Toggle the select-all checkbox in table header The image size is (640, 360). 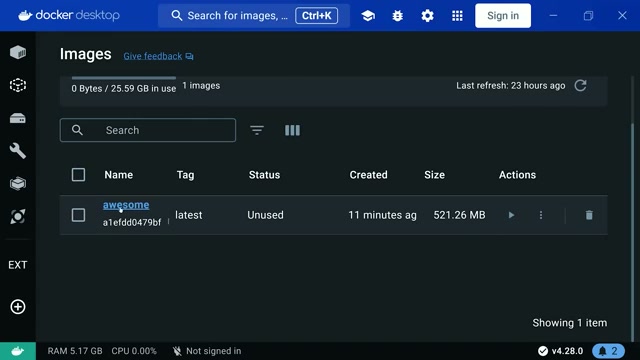pyautogui.click(x=78, y=175)
